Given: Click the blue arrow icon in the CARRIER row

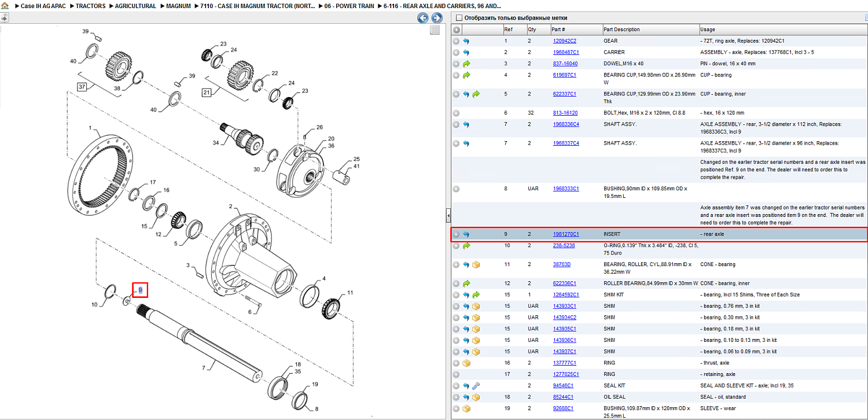Looking at the screenshot, I should point(466,52).
